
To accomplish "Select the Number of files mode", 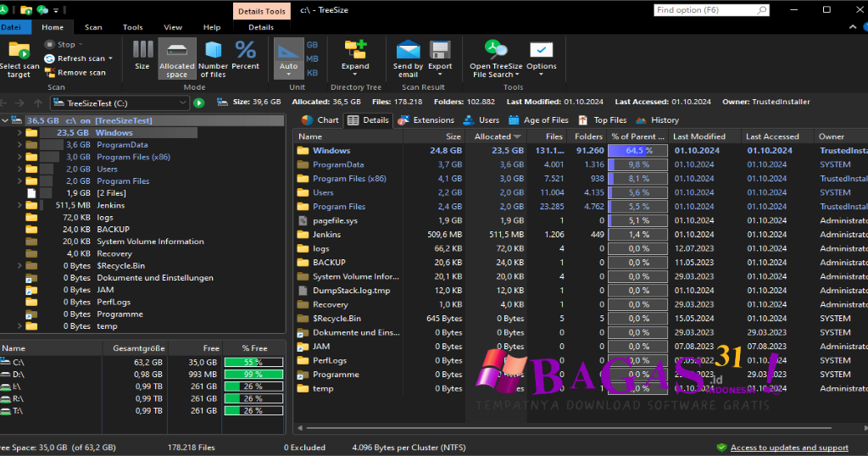I will pyautogui.click(x=213, y=58).
